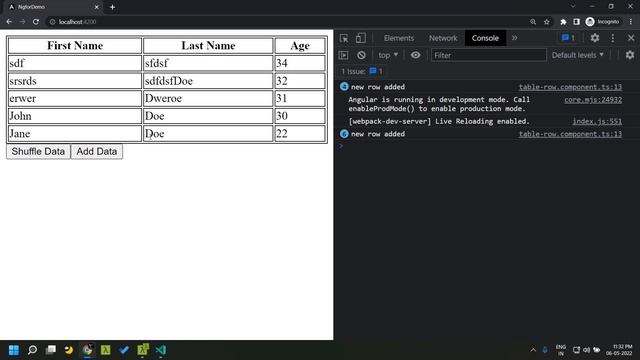Open the top JavaScript context dropdown

(388, 55)
